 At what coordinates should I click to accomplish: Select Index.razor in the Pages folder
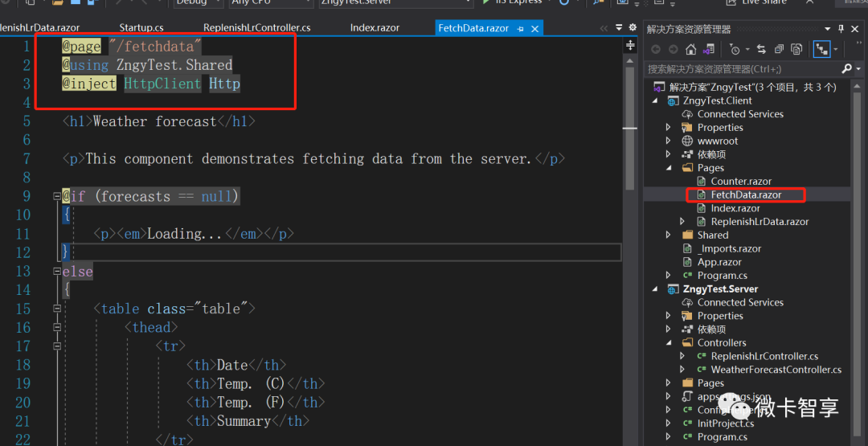(x=735, y=208)
